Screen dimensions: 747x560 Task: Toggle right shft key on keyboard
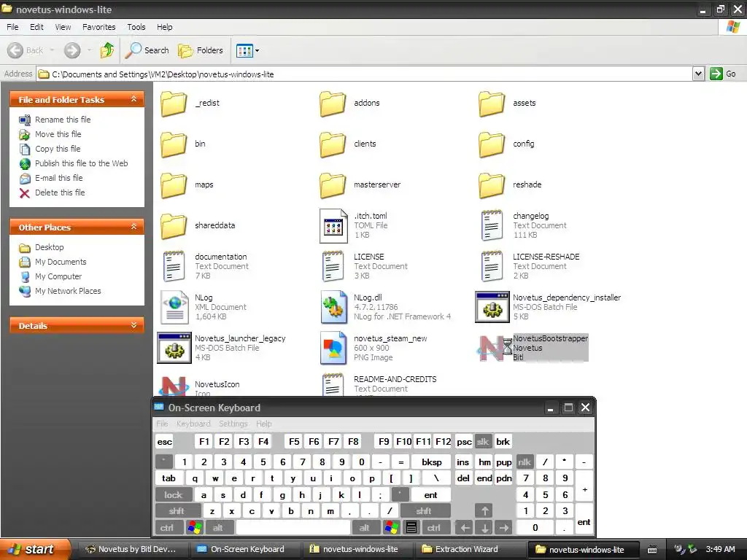(425, 511)
